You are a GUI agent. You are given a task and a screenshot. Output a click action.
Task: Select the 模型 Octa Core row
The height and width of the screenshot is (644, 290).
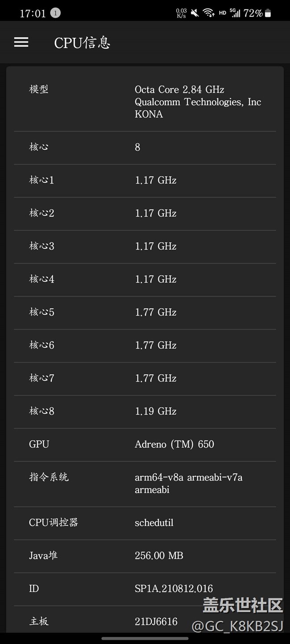tap(145, 102)
